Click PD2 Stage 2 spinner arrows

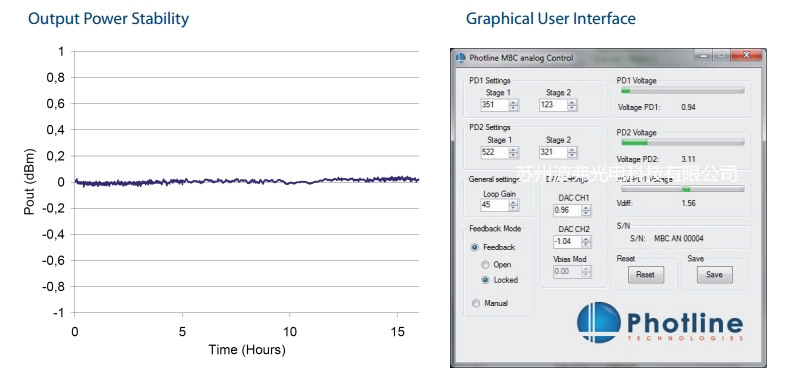(x=572, y=152)
